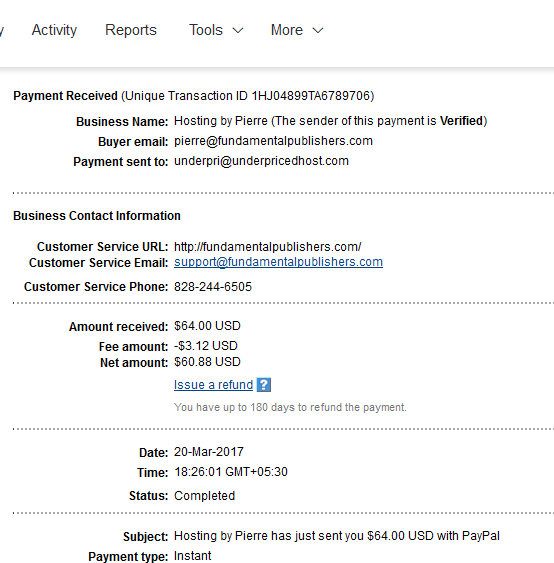Image resolution: width=554 pixels, height=563 pixels.
Task: Click the Unique Transaction ID number
Action: click(x=311, y=96)
